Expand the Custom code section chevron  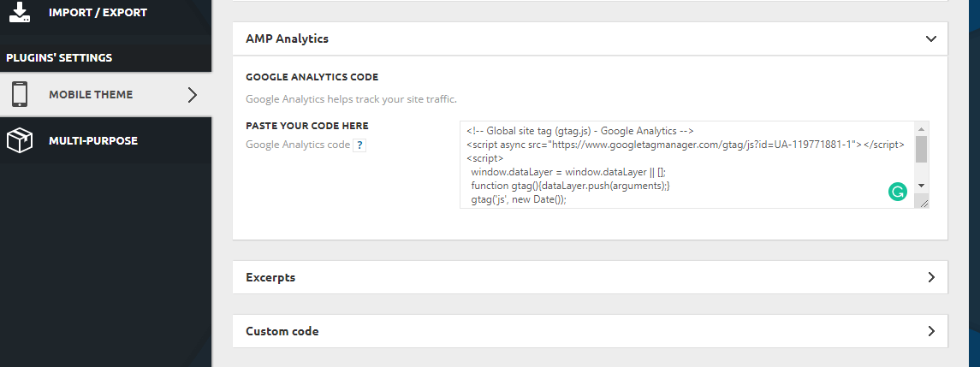[x=931, y=331]
